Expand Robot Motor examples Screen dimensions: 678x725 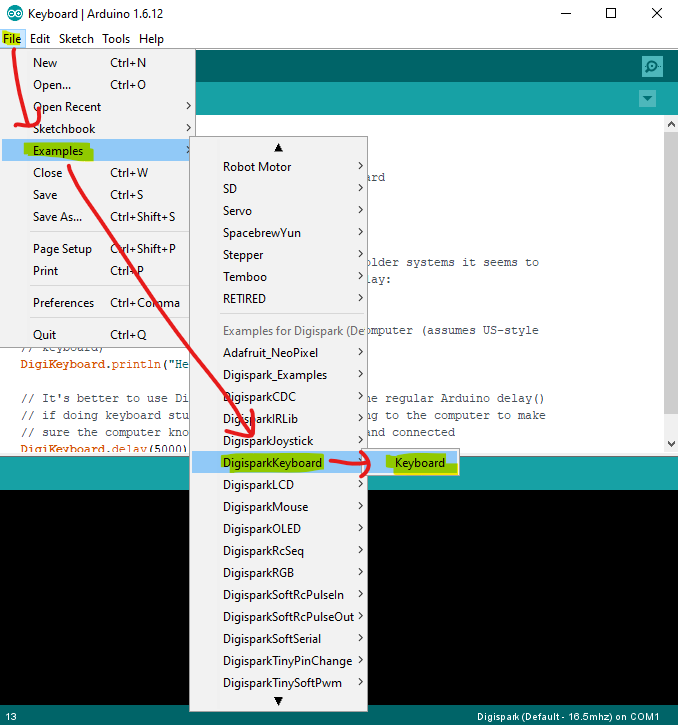pyautogui.click(x=279, y=167)
